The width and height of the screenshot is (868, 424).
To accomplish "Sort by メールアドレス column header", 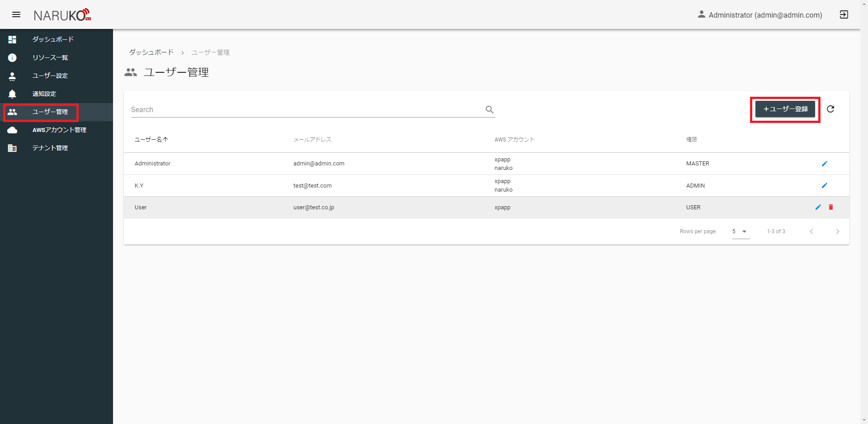I will (x=312, y=140).
